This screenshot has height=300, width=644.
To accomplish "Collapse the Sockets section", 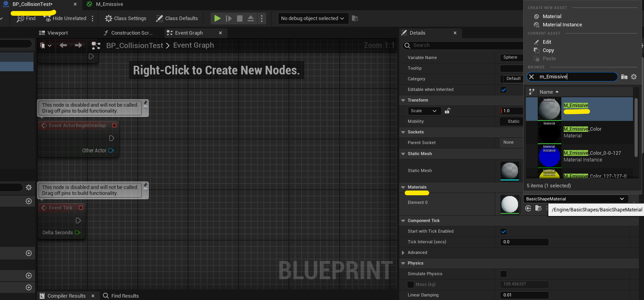I will coord(403,132).
